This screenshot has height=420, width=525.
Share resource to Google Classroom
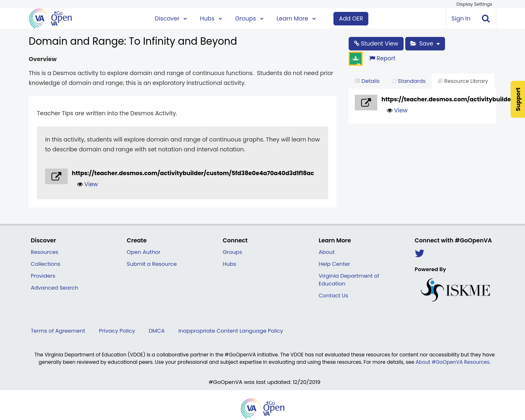coord(355,58)
